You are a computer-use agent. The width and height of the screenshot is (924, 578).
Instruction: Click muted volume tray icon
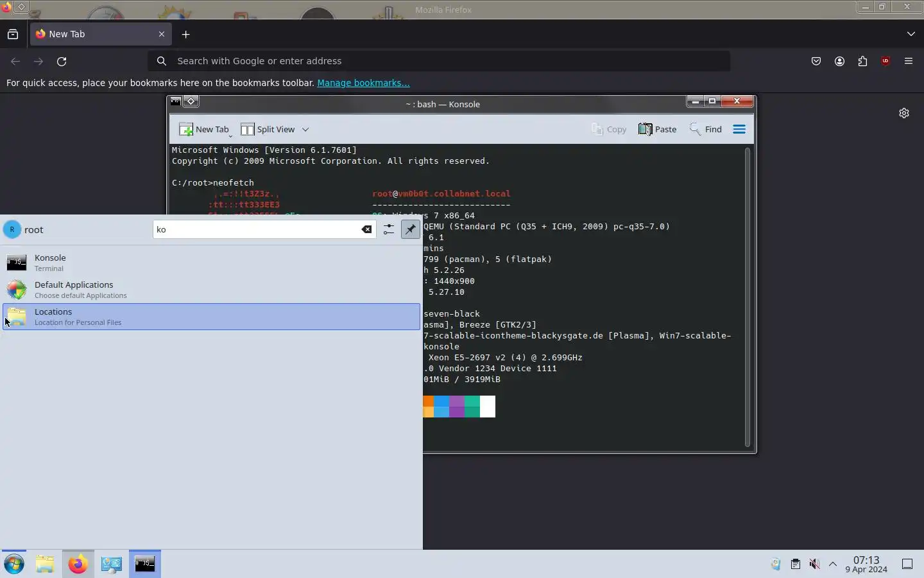(814, 564)
